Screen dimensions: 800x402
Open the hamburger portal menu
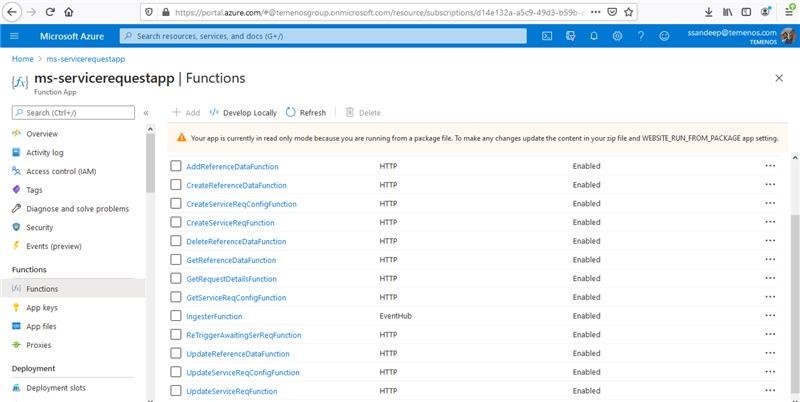15,36
